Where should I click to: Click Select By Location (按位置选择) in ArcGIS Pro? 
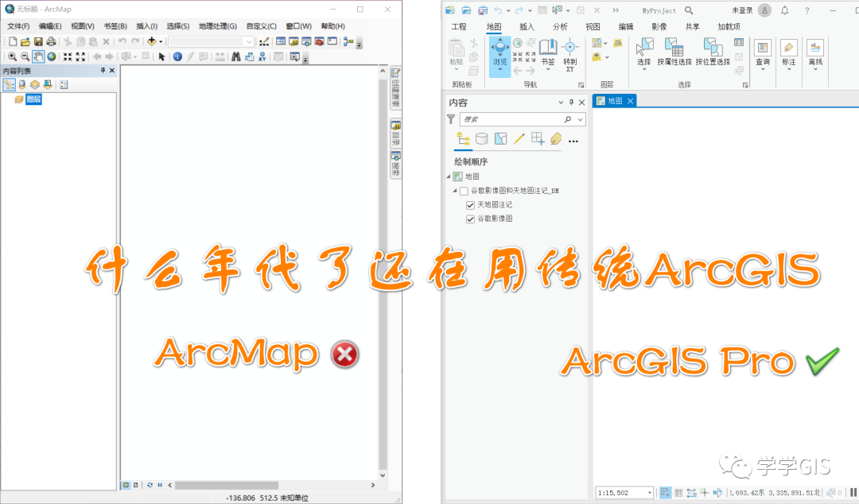coord(713,52)
